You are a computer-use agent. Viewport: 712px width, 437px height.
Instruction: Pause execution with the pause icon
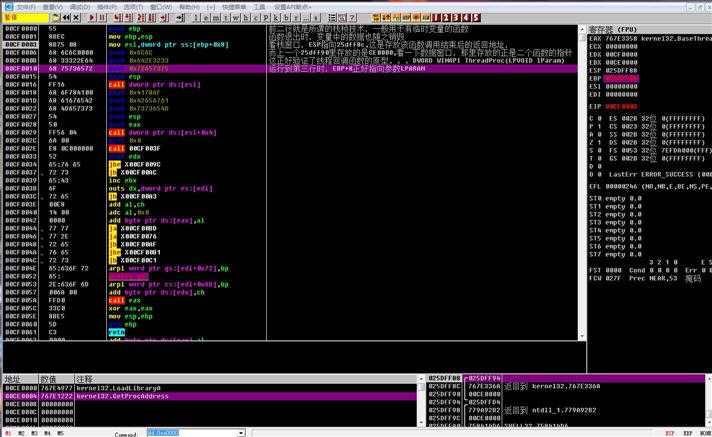pyautogui.click(x=102, y=18)
